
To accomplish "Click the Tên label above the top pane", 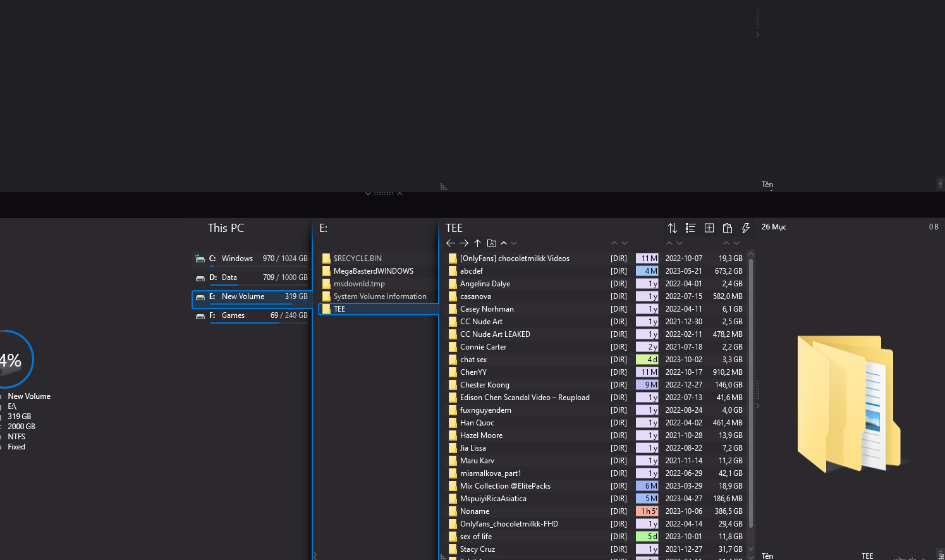I will click(x=767, y=185).
